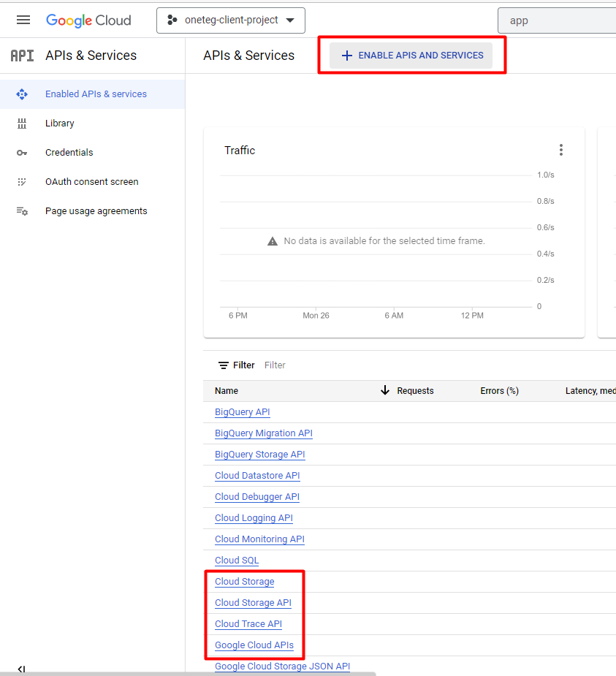Sort by Requests column arrow
616x676 pixels.
tap(385, 391)
